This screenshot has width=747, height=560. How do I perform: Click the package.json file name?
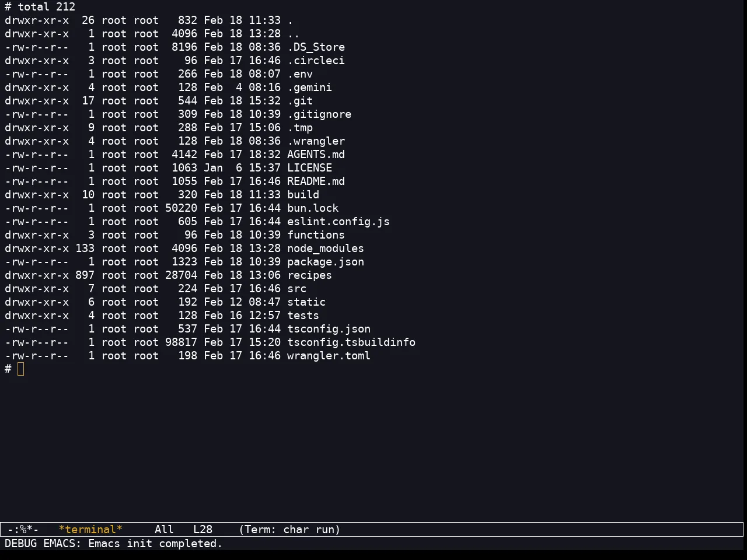[326, 262]
